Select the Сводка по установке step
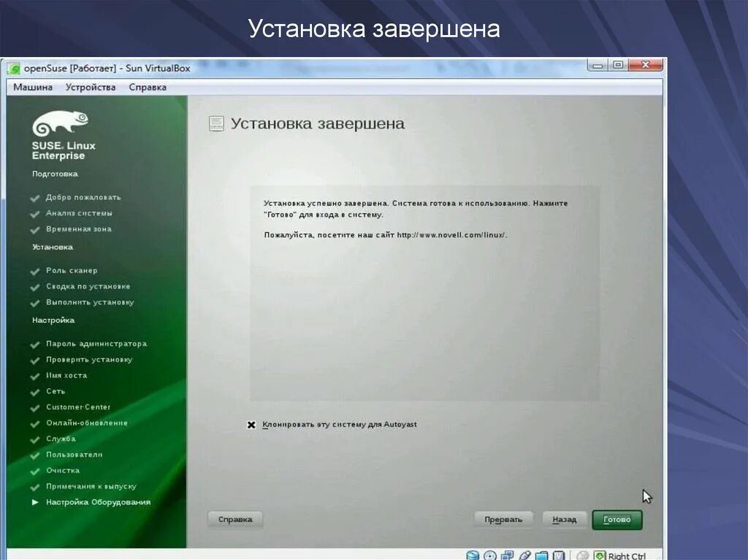Image resolution: width=748 pixels, height=560 pixels. tap(88, 286)
